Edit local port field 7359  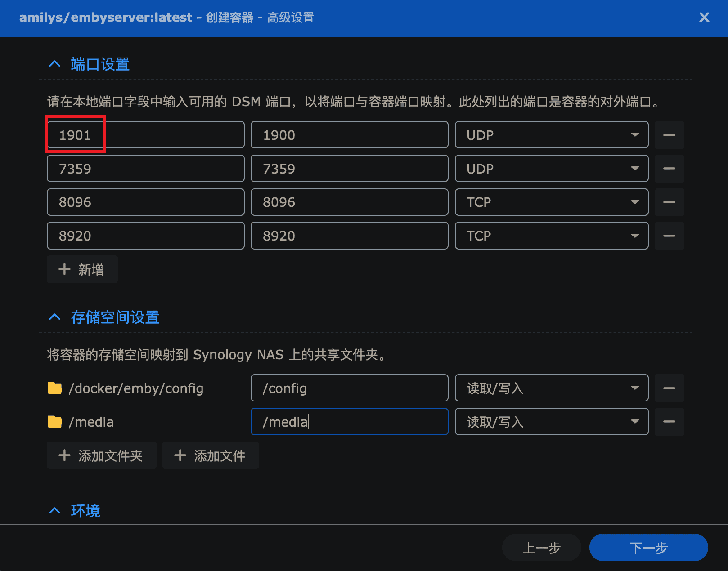(146, 169)
